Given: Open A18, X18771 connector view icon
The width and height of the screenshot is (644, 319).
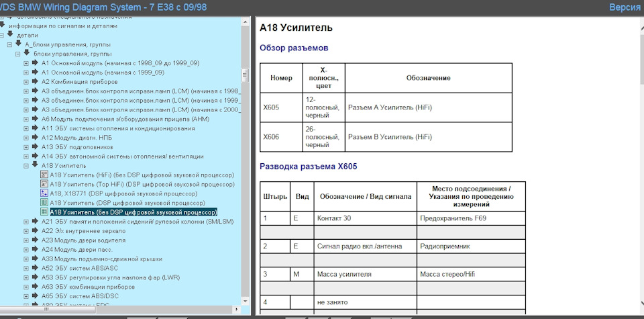Looking at the screenshot, I should pos(44,193).
